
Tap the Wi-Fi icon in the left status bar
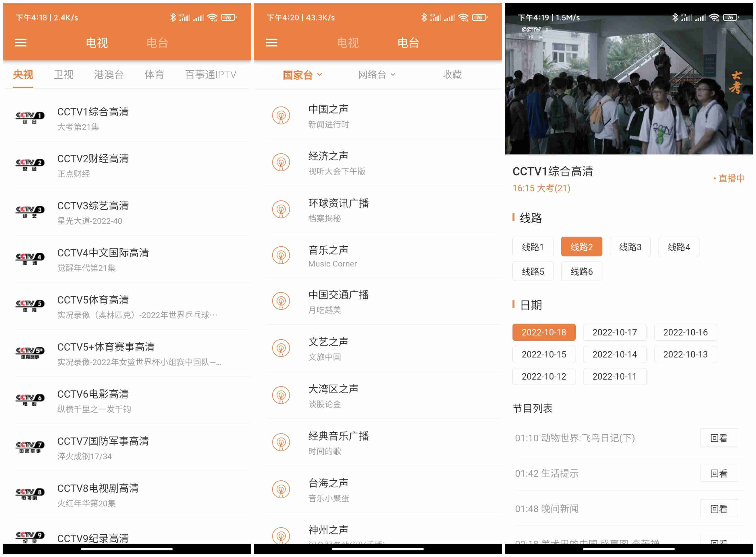[212, 18]
